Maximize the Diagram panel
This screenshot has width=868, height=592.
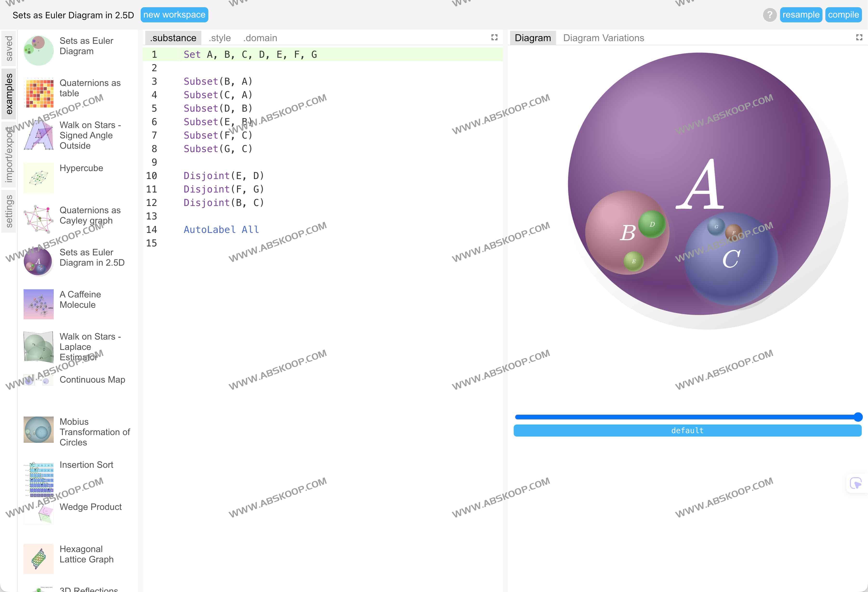pyautogui.click(x=859, y=37)
